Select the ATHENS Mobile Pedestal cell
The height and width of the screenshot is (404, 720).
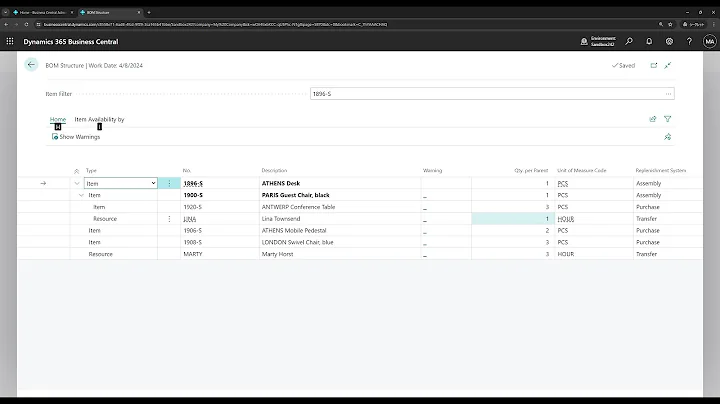340,230
